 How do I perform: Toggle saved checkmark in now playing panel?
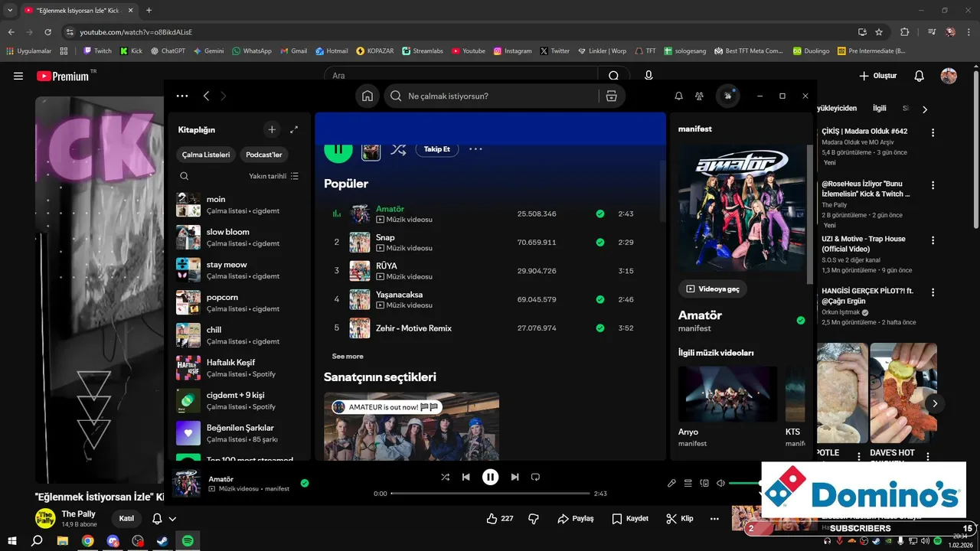click(801, 321)
